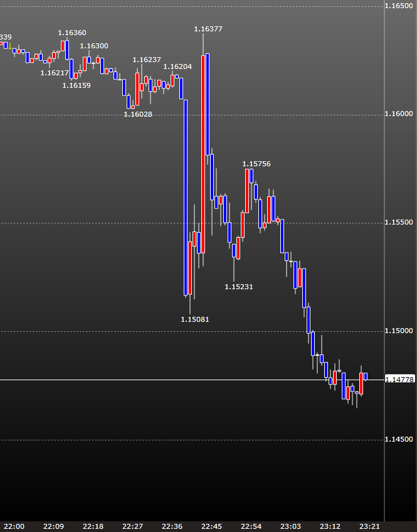The width and height of the screenshot is (417, 532).
Task: Click the 1.14500 price axis level
Action: [x=399, y=439]
